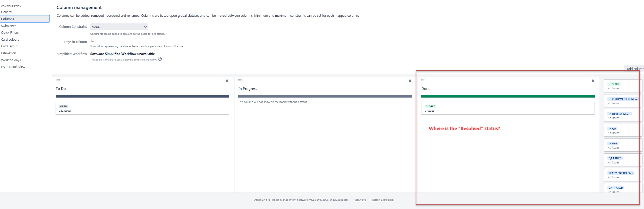644x209 pixels.
Task: Enable the Days in column checkbox
Action: 92,40
